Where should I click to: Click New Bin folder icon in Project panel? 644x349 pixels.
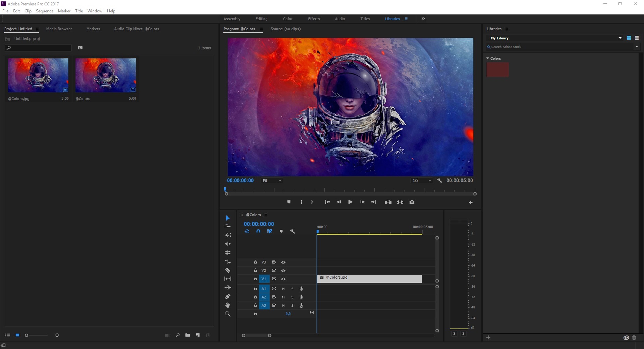tap(187, 335)
